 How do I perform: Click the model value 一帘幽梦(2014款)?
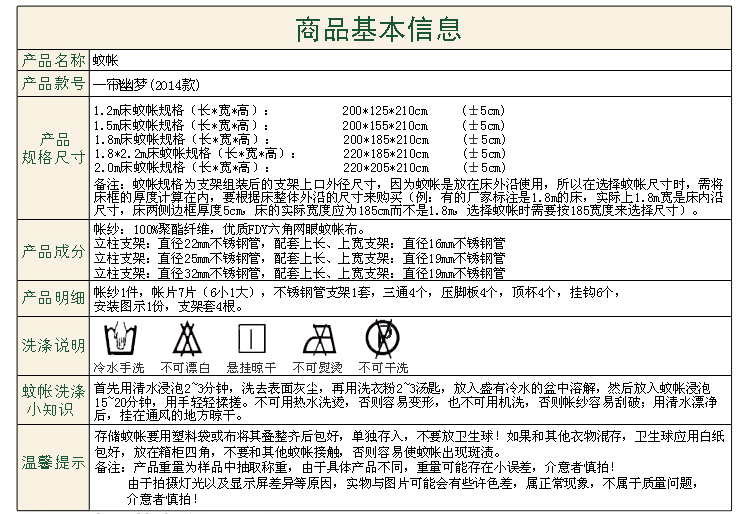pos(146,85)
